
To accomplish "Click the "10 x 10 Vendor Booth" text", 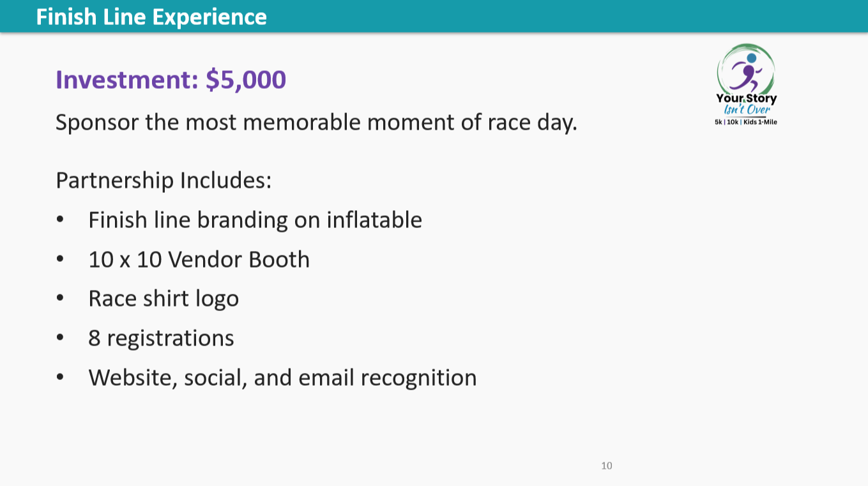I will click(x=199, y=259).
